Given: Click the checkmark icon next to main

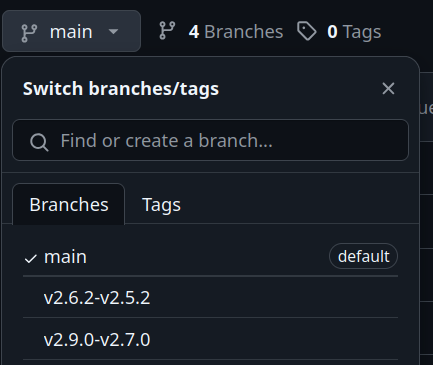Looking at the screenshot, I should 31,259.
